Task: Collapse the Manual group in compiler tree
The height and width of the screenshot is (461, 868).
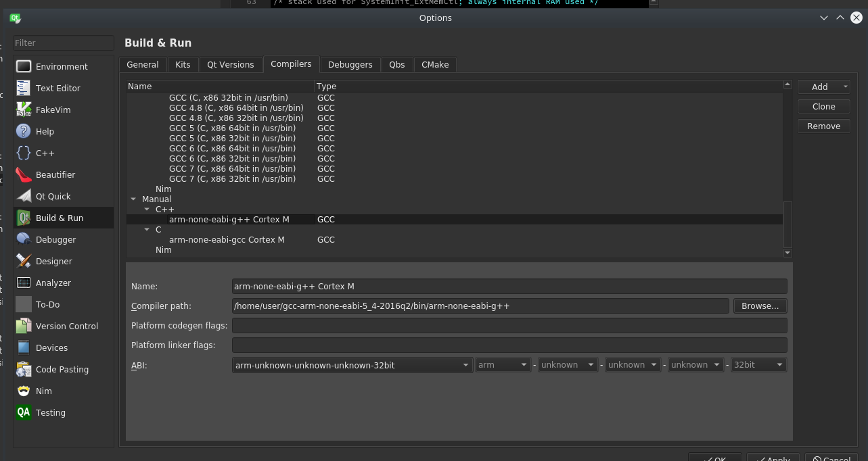Action: [133, 199]
